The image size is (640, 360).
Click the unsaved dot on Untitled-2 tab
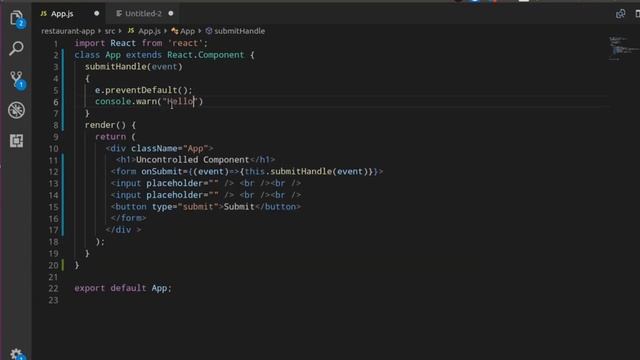171,13
